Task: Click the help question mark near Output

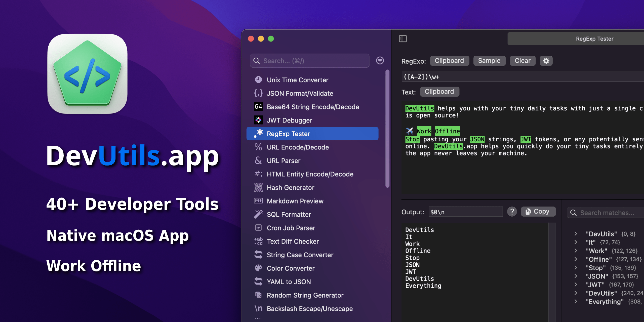Action: (x=512, y=212)
